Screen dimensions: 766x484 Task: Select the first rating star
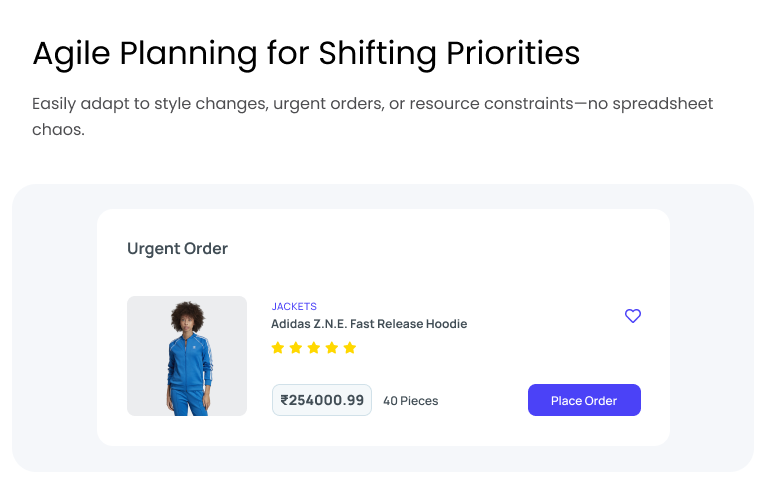[278, 348]
